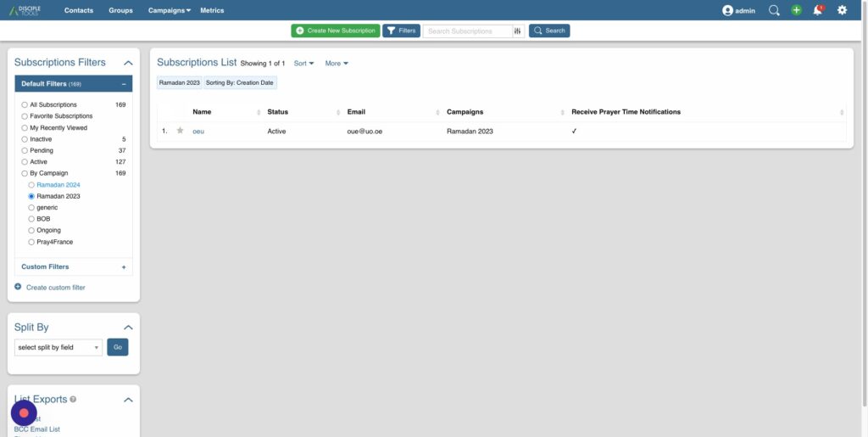Go to the Metrics menu item
Image resolution: width=868 pixels, height=437 pixels.
pos(212,10)
